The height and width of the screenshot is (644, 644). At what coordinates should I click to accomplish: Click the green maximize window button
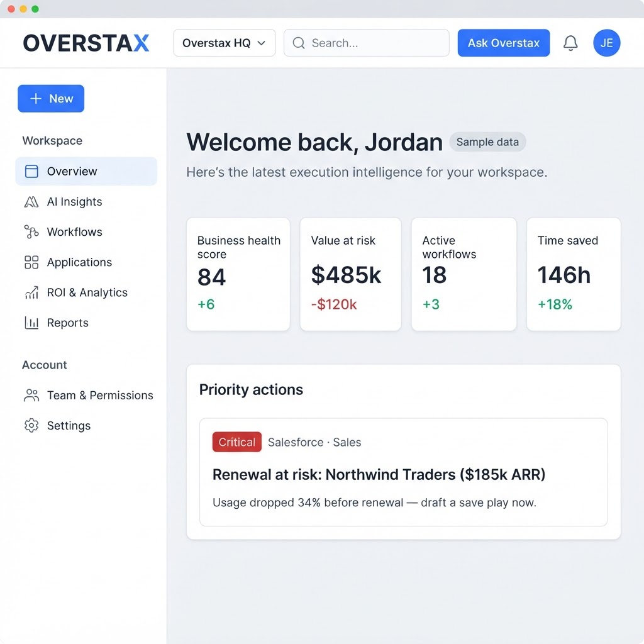click(x=35, y=9)
